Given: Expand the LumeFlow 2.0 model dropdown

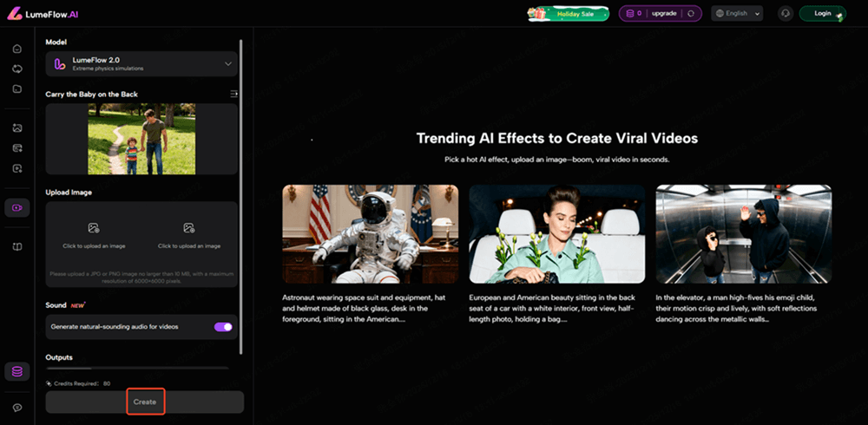Looking at the screenshot, I should (x=228, y=64).
